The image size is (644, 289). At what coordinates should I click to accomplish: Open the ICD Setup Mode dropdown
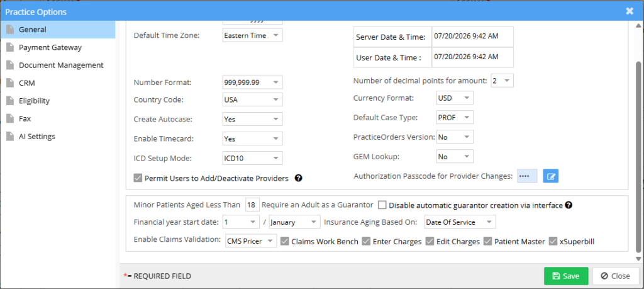point(253,158)
